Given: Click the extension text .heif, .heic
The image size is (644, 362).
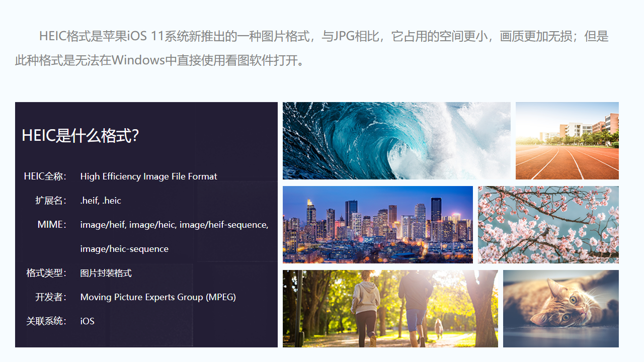Looking at the screenshot, I should pyautogui.click(x=100, y=200).
